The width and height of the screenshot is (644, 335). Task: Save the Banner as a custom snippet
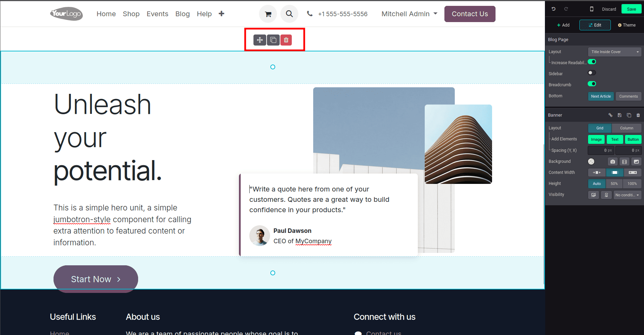619,115
